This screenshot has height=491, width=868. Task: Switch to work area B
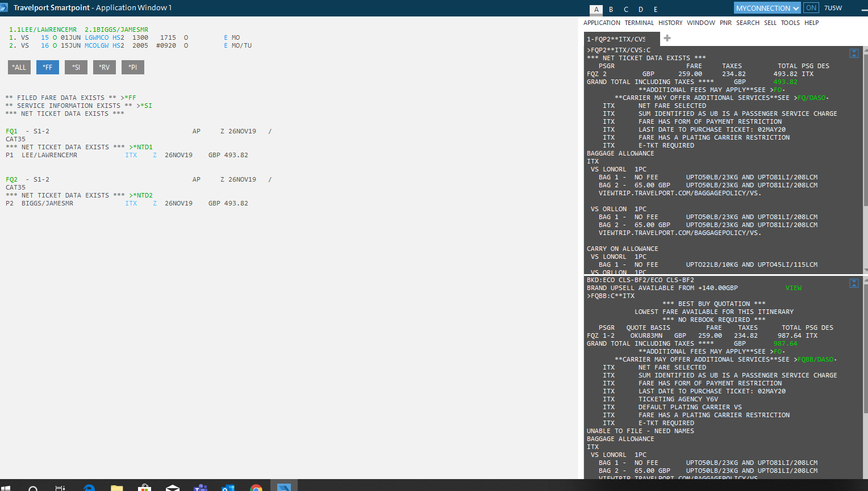coord(611,9)
